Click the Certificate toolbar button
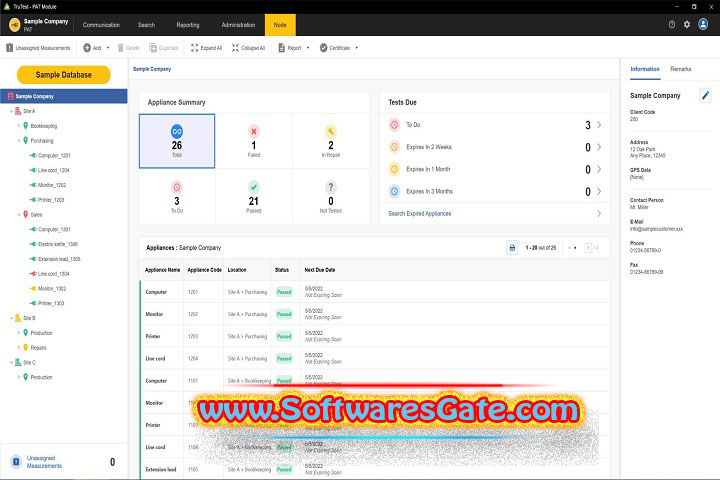 tap(335, 48)
